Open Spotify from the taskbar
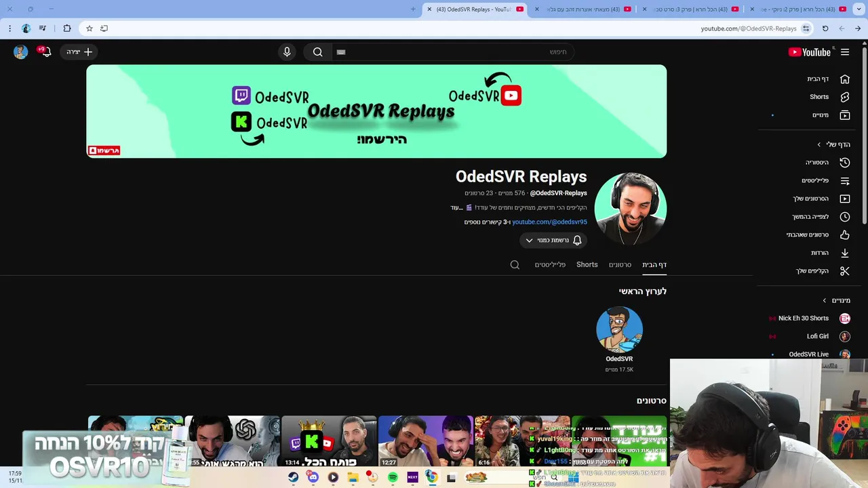This screenshot has width=868, height=488. 393,477
